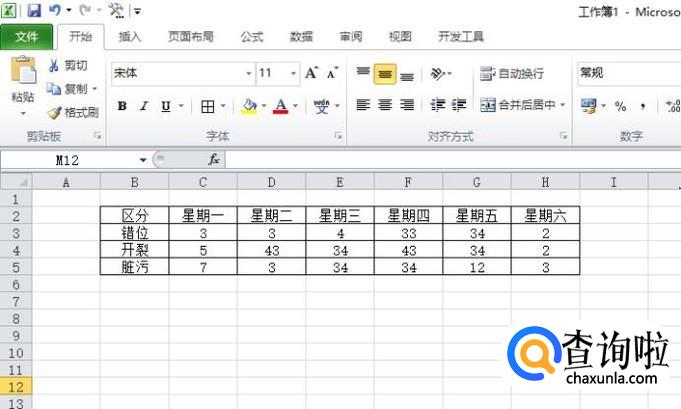The width and height of the screenshot is (681, 409).
Task: Switch to the 开发工具 tab
Action: 461,37
